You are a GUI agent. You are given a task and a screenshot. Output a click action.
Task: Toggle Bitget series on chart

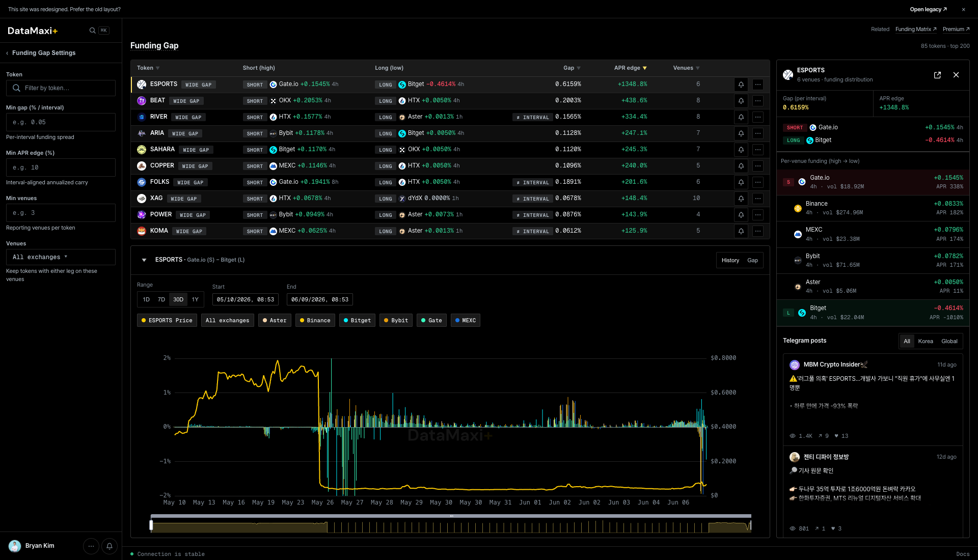click(x=357, y=320)
